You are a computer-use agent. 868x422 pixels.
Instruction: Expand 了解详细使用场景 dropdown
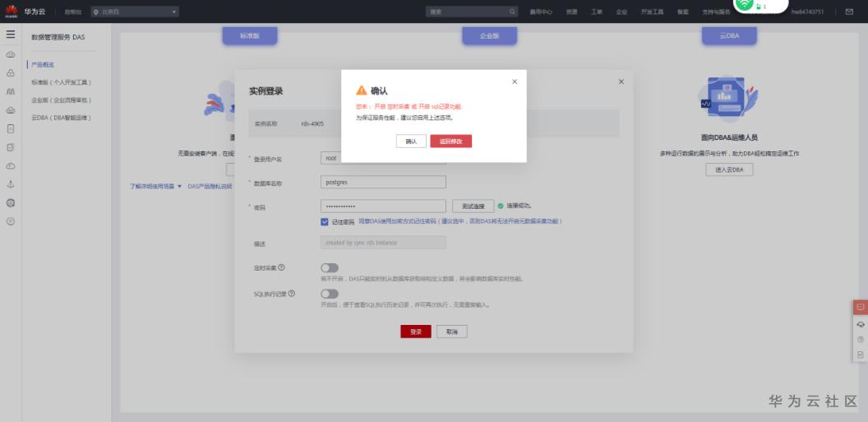point(155,187)
